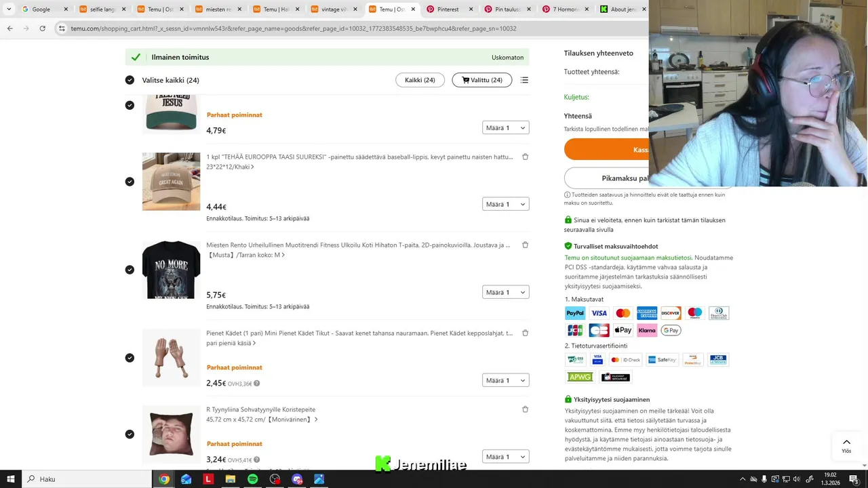Image resolution: width=868 pixels, height=488 pixels.
Task: Click the American Express logo
Action: pyautogui.click(x=647, y=313)
